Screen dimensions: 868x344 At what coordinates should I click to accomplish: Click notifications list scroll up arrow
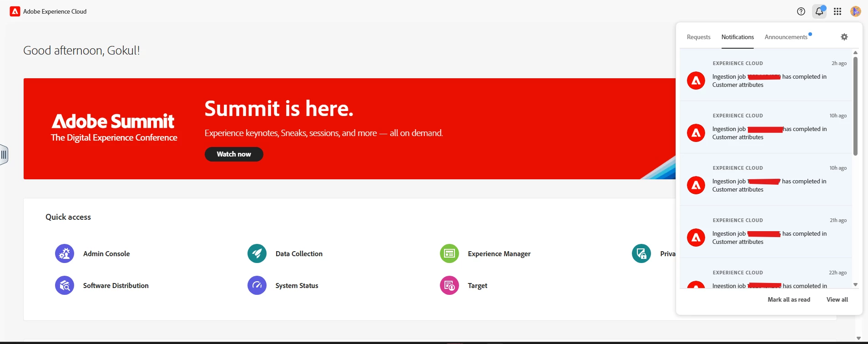pyautogui.click(x=855, y=53)
